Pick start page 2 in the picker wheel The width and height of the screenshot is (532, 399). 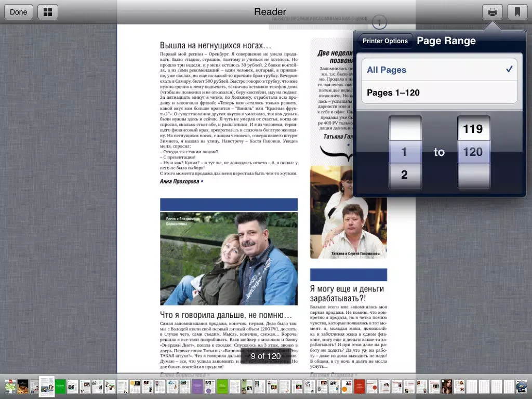(x=405, y=175)
